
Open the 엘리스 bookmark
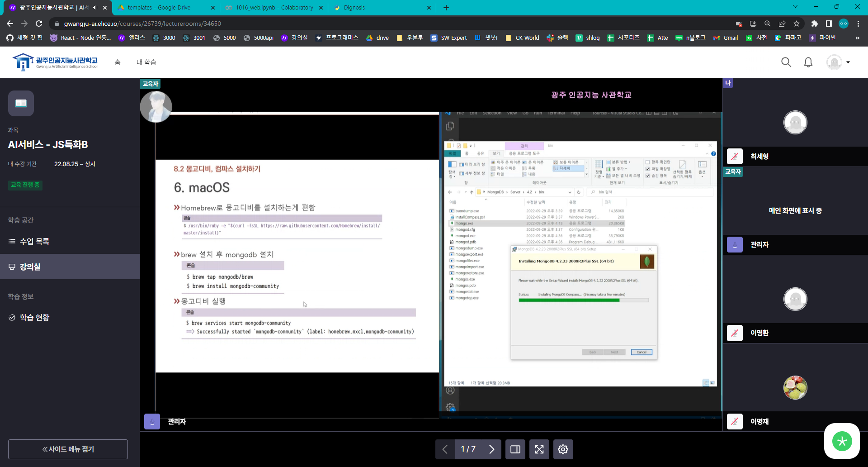point(132,38)
